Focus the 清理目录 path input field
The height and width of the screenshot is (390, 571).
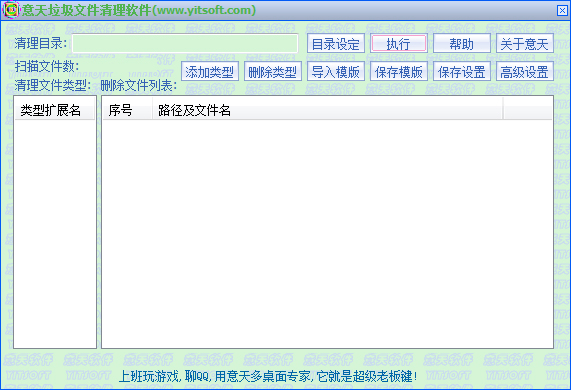tap(185, 43)
